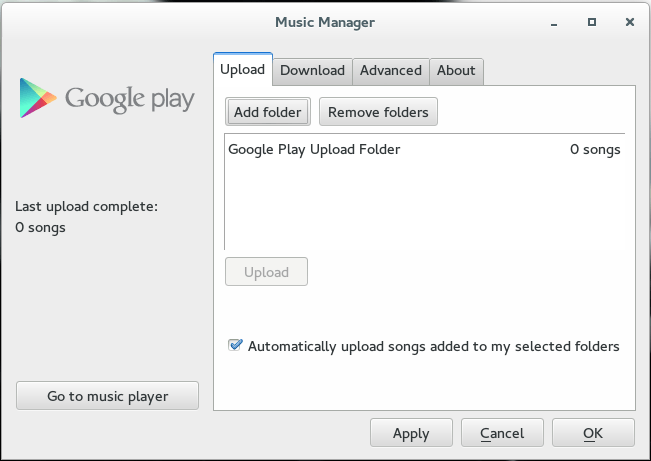Click the '0 songs' text under Last upload complete

click(40, 228)
